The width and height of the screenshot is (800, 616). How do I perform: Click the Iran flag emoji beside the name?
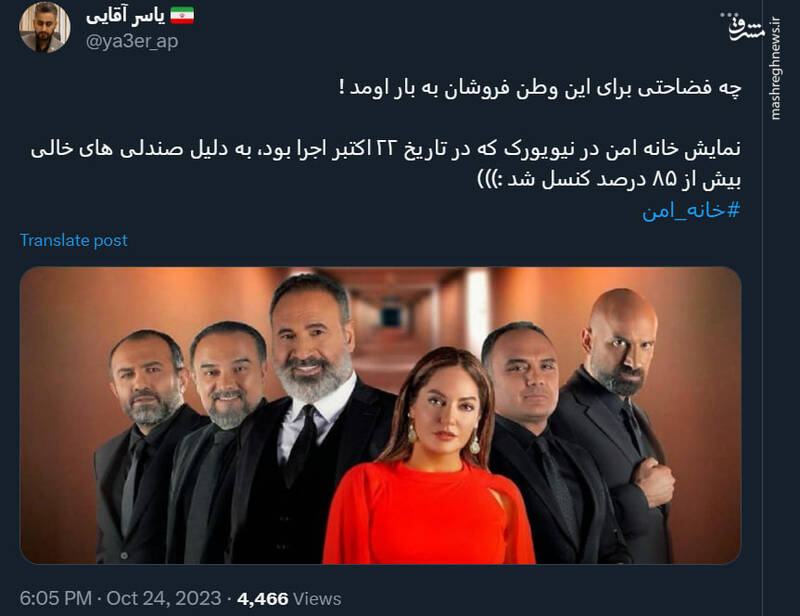(x=182, y=16)
